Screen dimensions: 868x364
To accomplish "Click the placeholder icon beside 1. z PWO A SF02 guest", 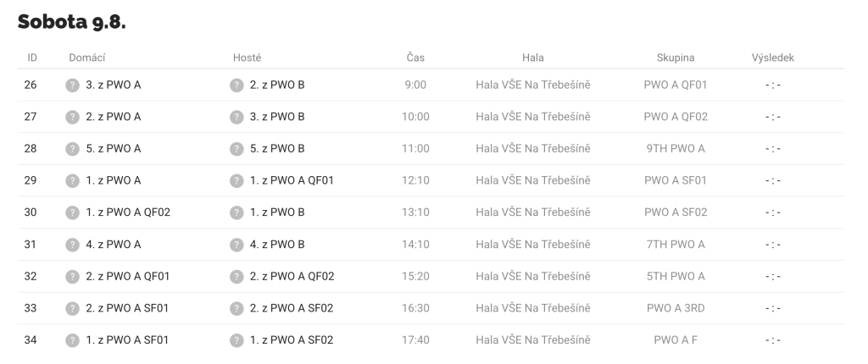I will click(x=236, y=340).
